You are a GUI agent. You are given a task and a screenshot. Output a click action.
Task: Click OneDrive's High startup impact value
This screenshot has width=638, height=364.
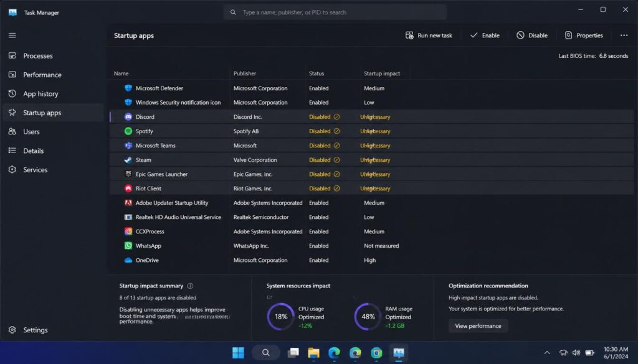[370, 260]
